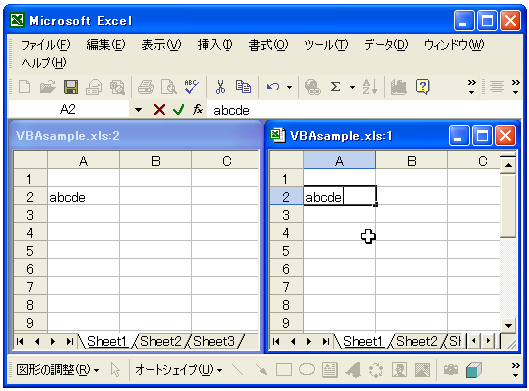
Task: Click the formula bar containing abcde
Action: (364, 110)
